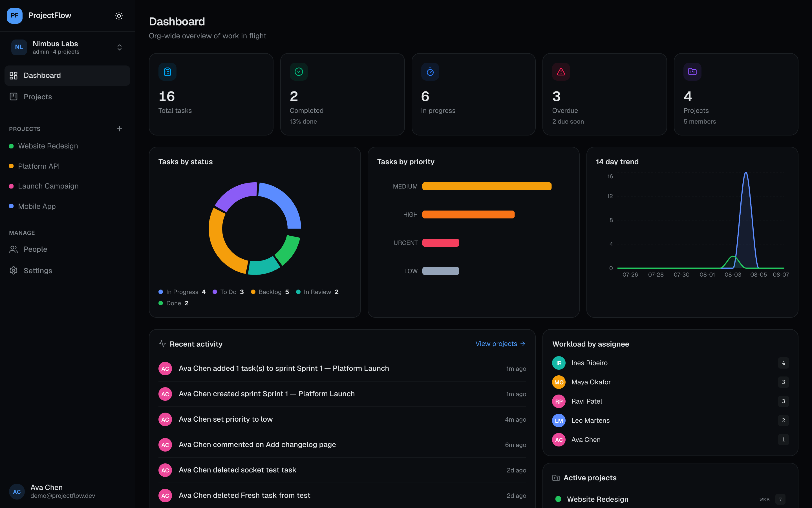The image size is (812, 508).
Task: Click the In Progress legend entry
Action: [182, 292]
